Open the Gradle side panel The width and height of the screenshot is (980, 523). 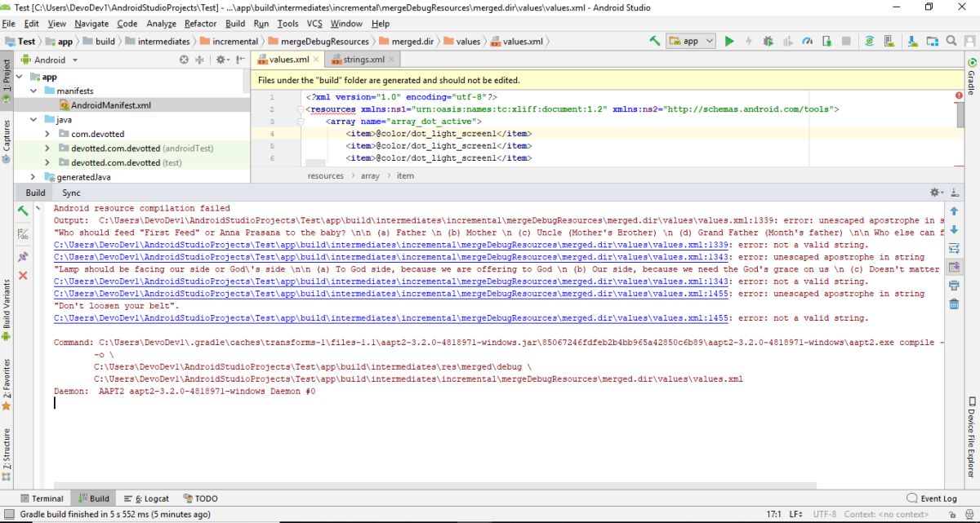972,76
